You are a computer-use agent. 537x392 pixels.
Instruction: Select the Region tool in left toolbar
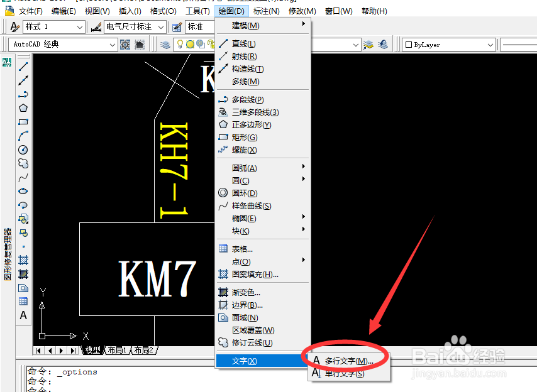tap(23, 288)
